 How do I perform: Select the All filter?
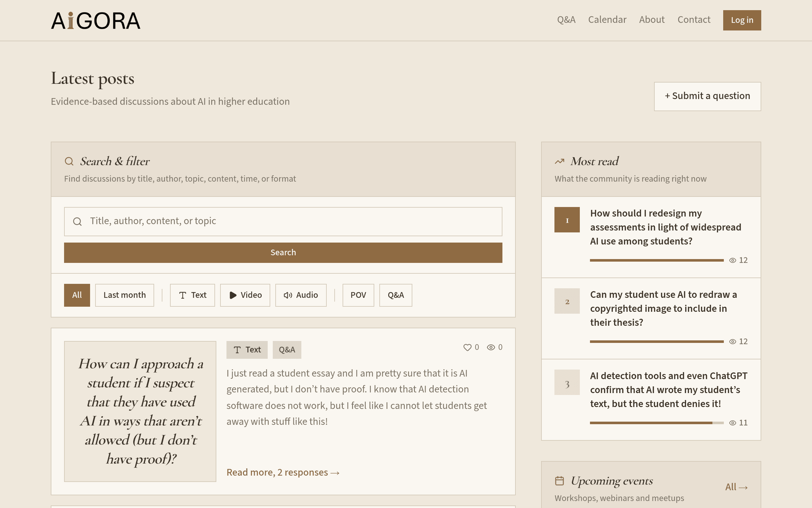77,295
